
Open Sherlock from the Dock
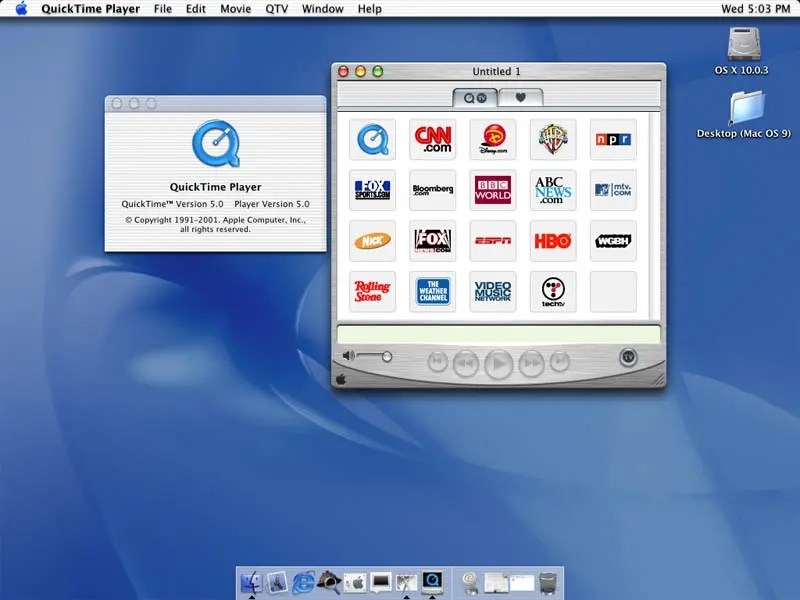click(329, 582)
